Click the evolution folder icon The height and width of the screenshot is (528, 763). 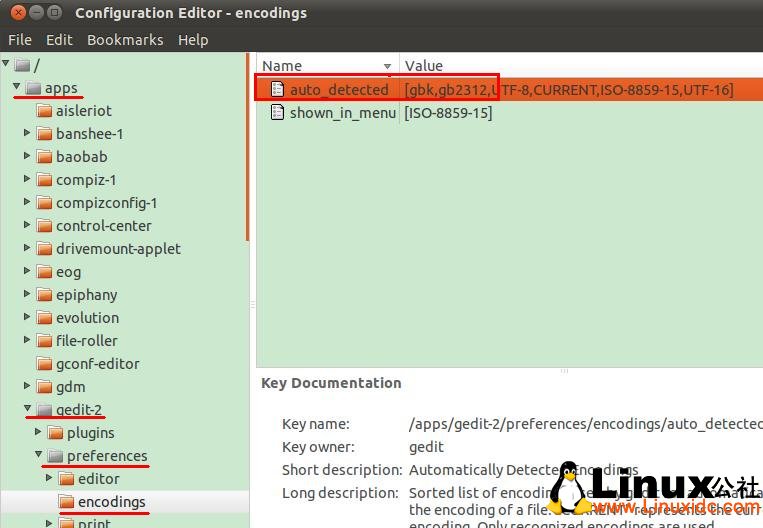click(44, 318)
